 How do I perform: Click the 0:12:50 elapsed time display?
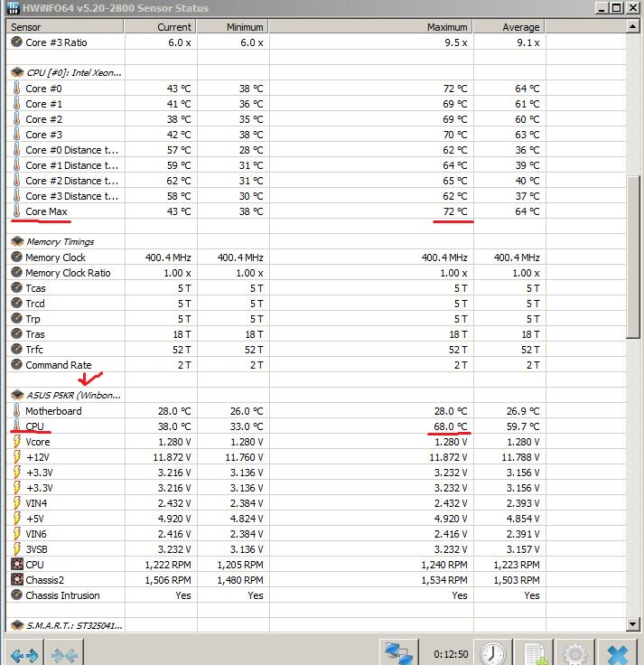pyautogui.click(x=451, y=654)
